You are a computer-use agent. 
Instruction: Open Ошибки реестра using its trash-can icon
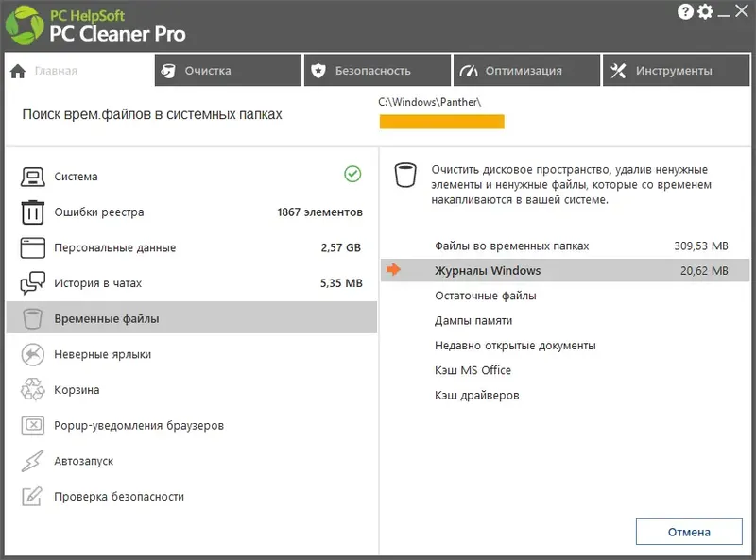point(32,213)
